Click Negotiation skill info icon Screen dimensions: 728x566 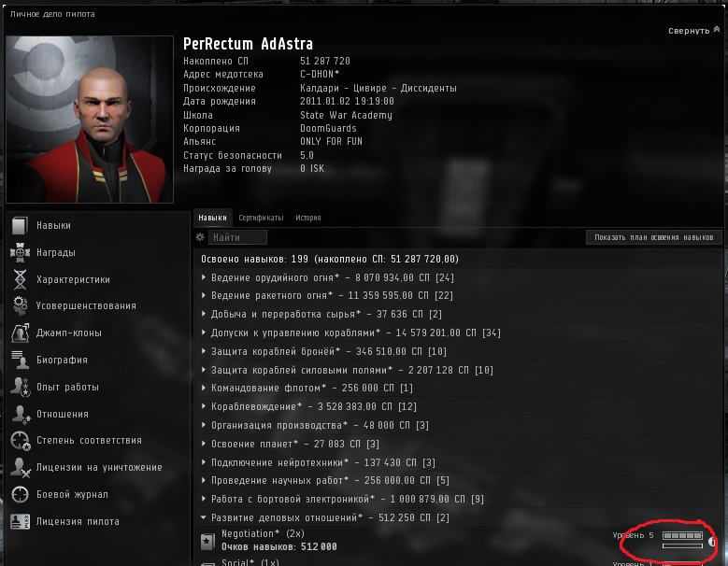(711, 542)
